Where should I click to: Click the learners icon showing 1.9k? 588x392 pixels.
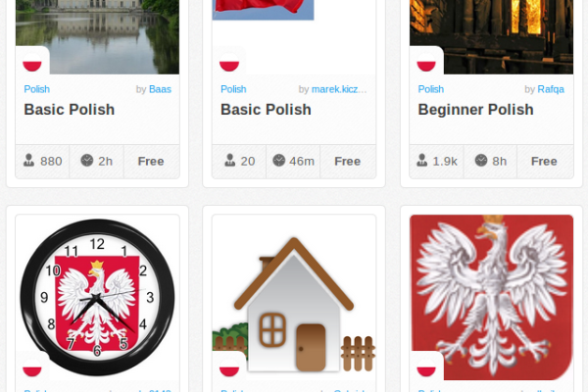[421, 161]
